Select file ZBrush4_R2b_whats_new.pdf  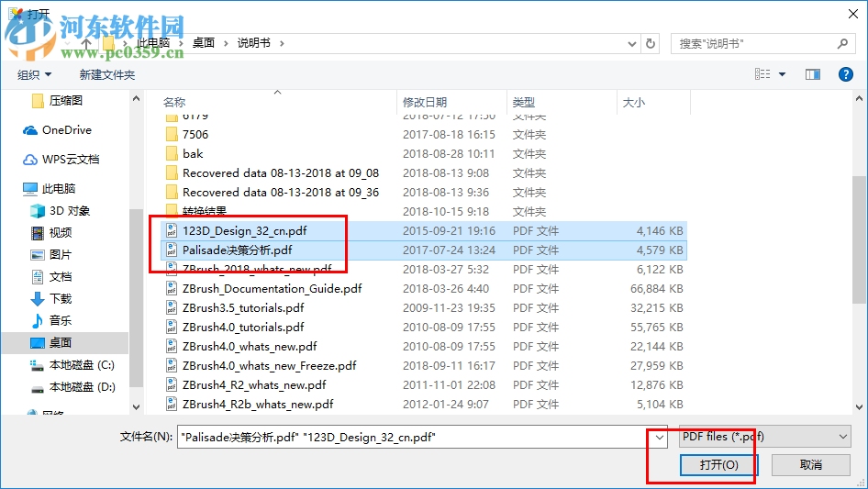[258, 405]
